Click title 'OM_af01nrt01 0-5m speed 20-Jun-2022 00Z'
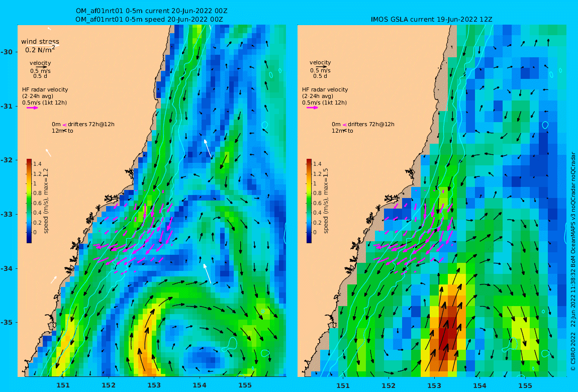Screen dimensions: 578x392 pos(149,19)
